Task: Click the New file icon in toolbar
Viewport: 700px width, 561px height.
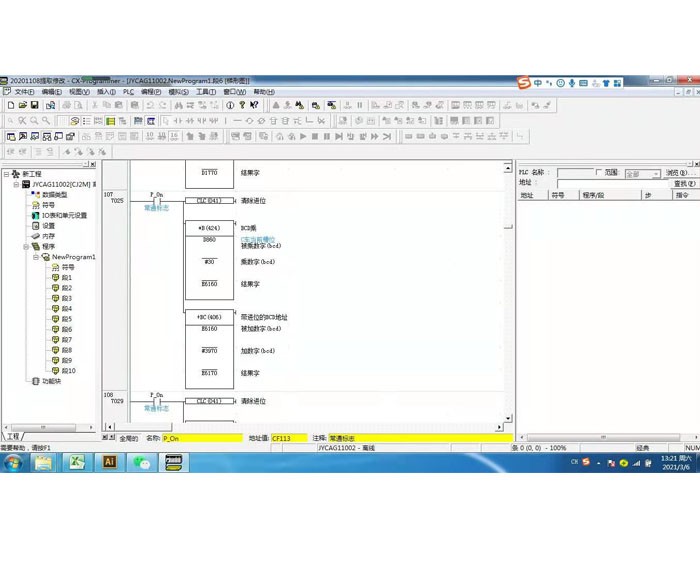Action: (x=11, y=105)
